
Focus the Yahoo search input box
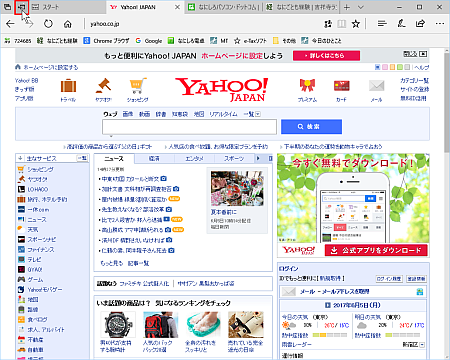[x=189, y=127]
